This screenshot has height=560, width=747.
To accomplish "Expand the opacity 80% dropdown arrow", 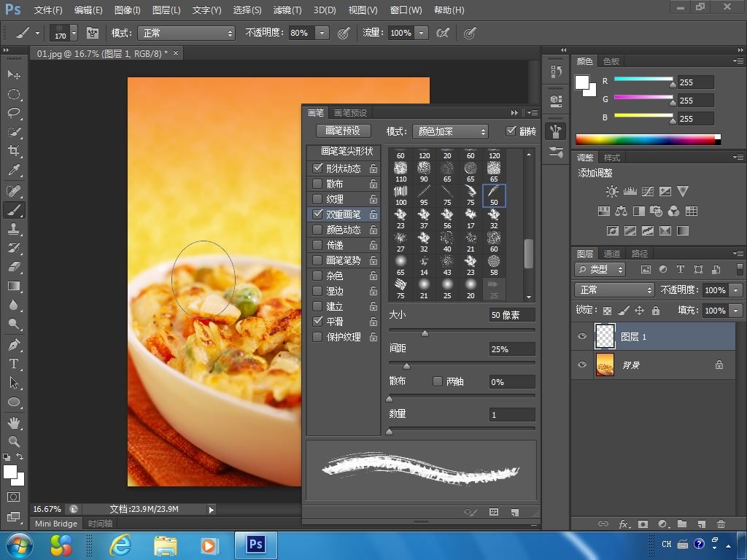I will (x=322, y=33).
